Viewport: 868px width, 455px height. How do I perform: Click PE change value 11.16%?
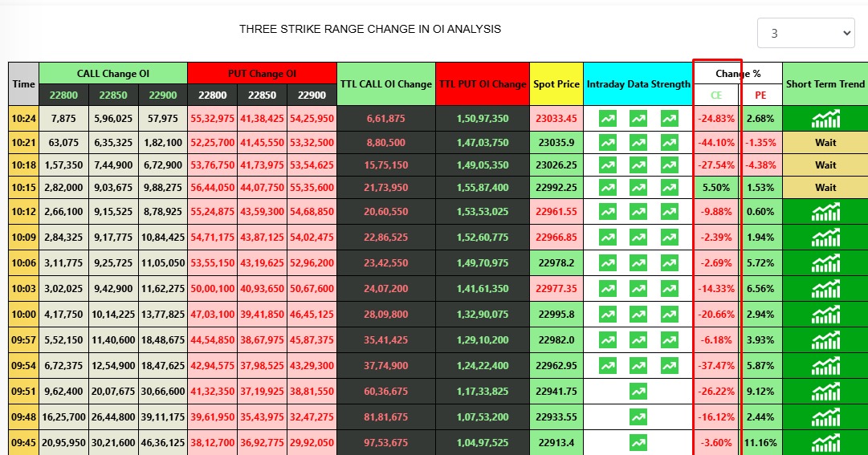760,443
